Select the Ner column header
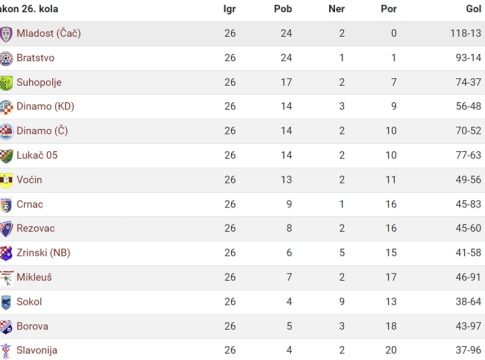This screenshot has width=485, height=360. [337, 9]
